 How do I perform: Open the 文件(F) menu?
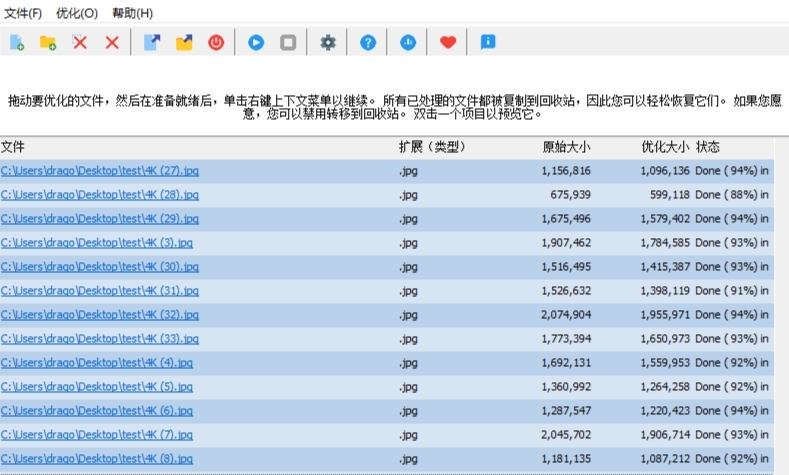23,13
